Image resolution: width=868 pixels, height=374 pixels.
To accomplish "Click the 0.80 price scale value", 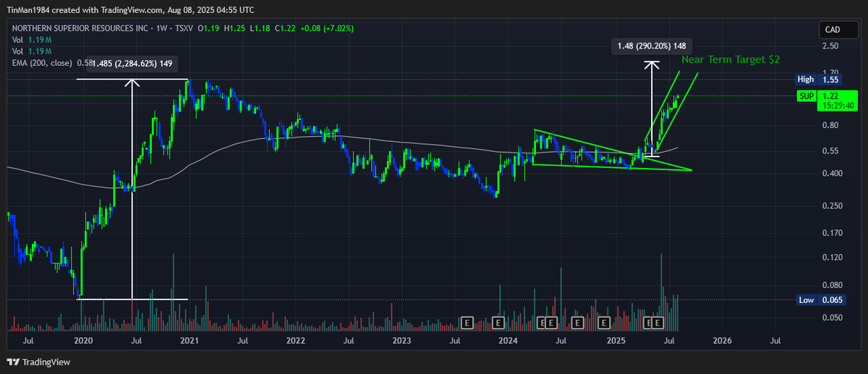I will (x=829, y=126).
